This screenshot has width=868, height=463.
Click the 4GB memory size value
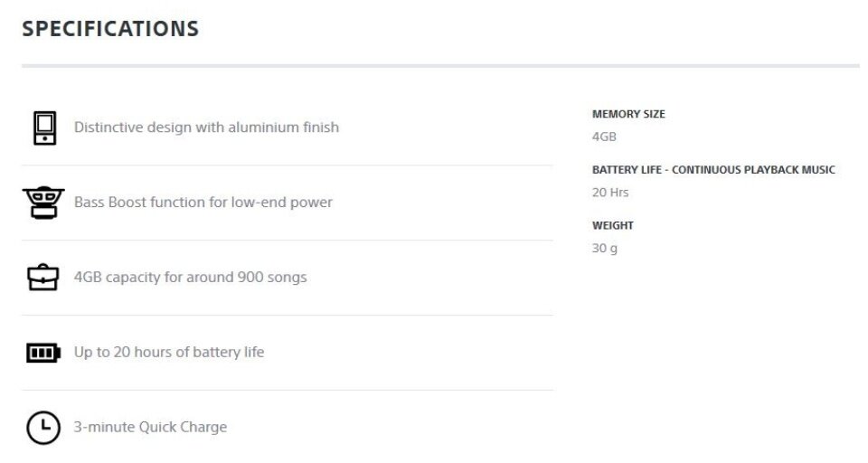(x=604, y=137)
